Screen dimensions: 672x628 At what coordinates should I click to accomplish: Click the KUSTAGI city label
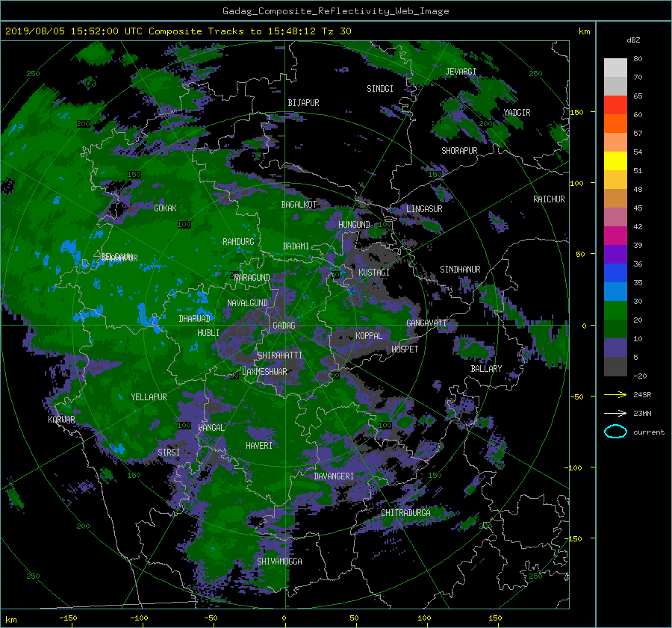coord(374,273)
